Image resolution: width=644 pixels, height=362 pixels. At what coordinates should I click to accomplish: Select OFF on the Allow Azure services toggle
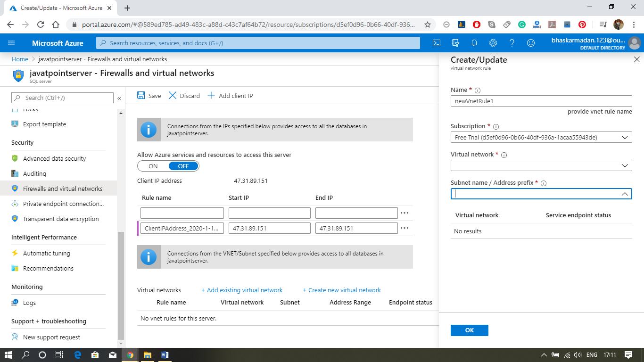[183, 166]
